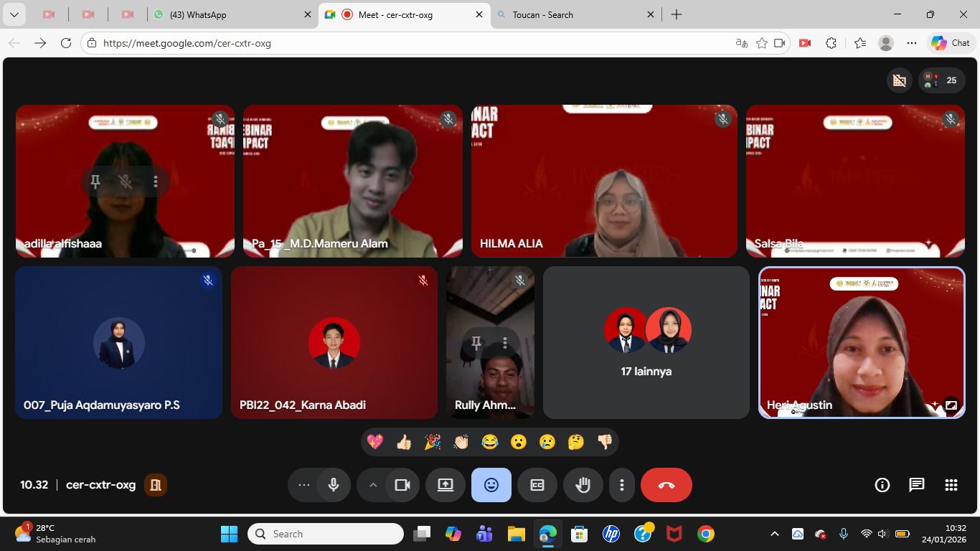Send the party popper reaction emoji
980x551 pixels.
coord(433,442)
